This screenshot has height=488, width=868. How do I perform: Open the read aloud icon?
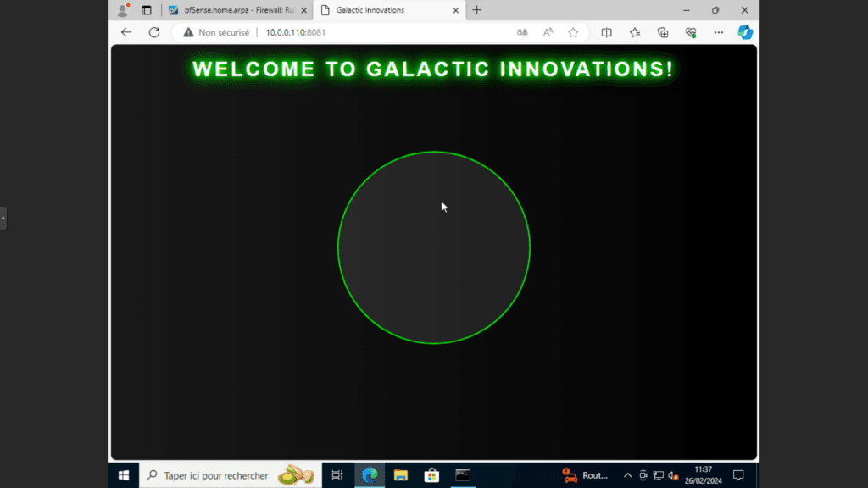(x=548, y=32)
